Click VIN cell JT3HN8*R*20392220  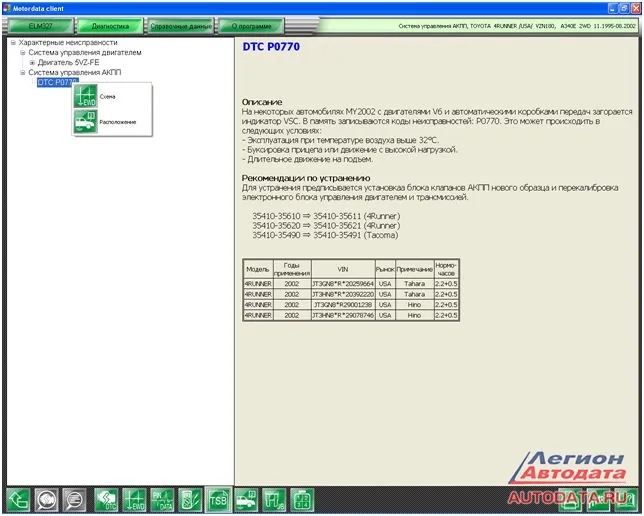[x=343, y=294]
